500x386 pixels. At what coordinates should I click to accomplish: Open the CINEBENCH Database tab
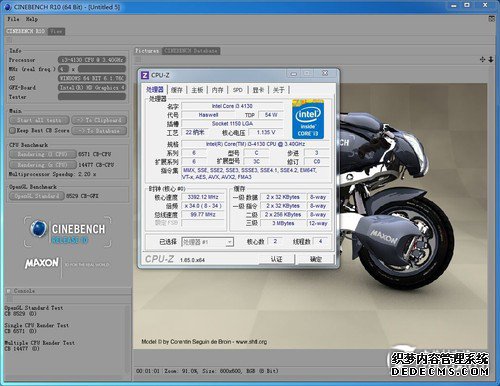tap(191, 51)
